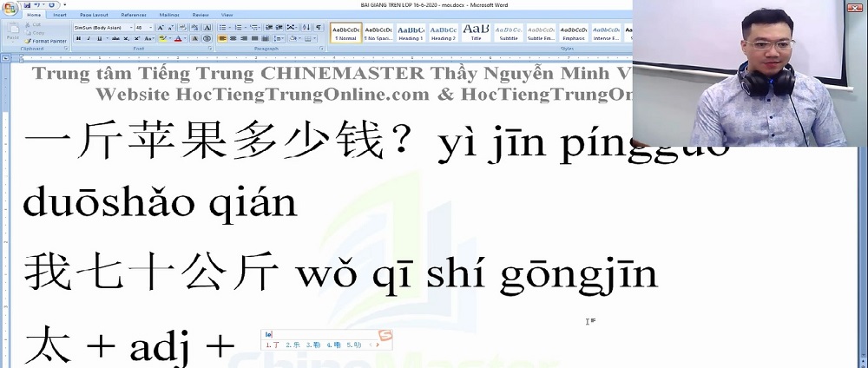The width and height of the screenshot is (868, 368).
Task: Increase paragraph indent
Action: (279, 28)
